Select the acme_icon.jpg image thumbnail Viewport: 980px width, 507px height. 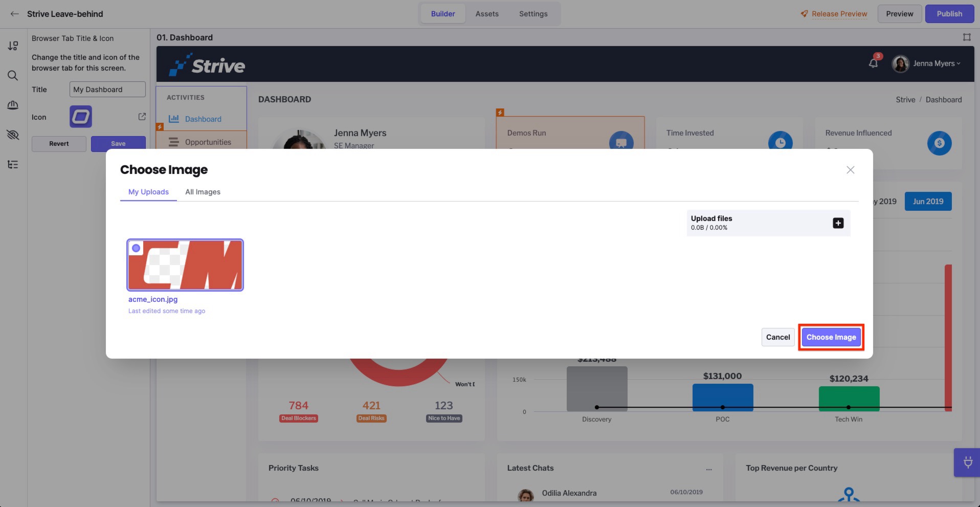(185, 265)
